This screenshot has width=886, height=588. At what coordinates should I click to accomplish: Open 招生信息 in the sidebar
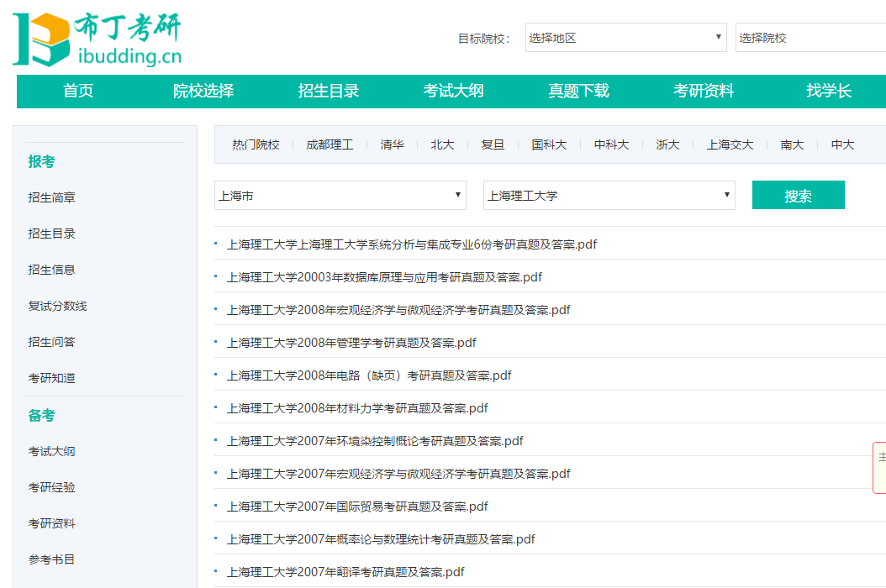(52, 270)
